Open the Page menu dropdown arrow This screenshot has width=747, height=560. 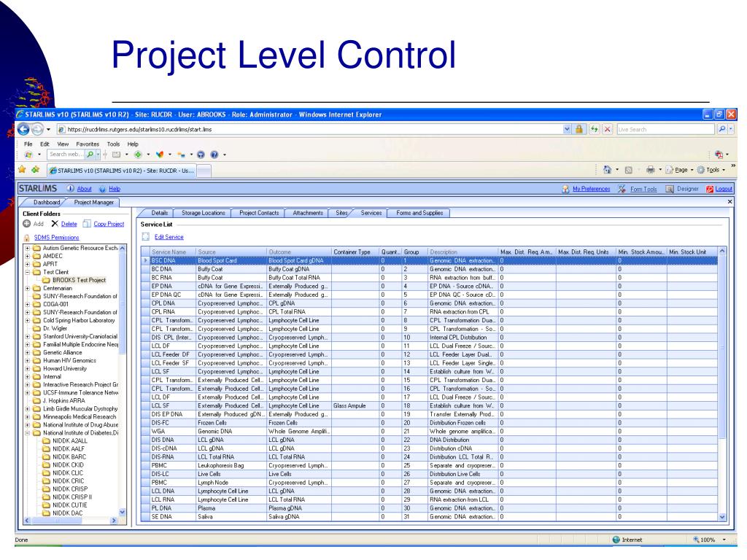692,170
